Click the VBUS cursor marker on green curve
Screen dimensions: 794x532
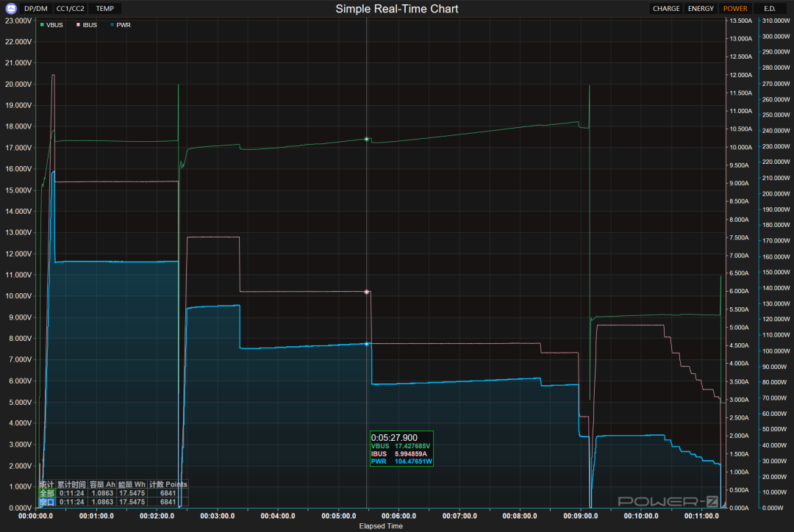pyautogui.click(x=367, y=139)
